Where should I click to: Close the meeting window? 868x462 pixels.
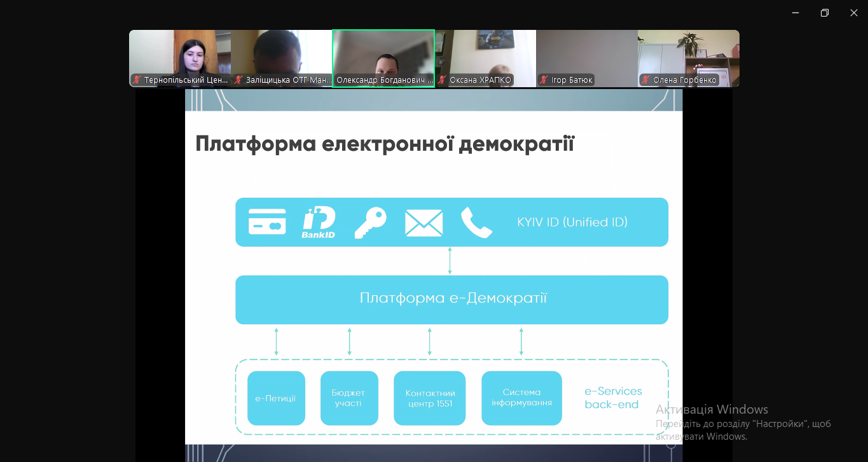[853, 13]
